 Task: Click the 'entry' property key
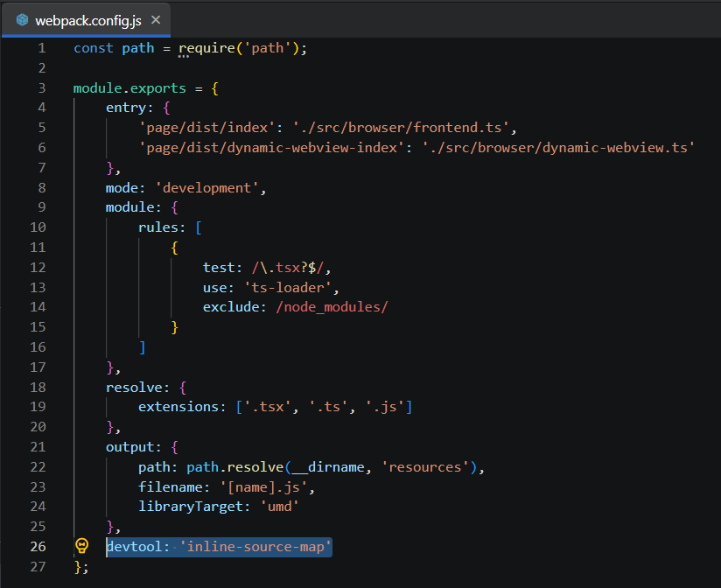tap(126, 108)
